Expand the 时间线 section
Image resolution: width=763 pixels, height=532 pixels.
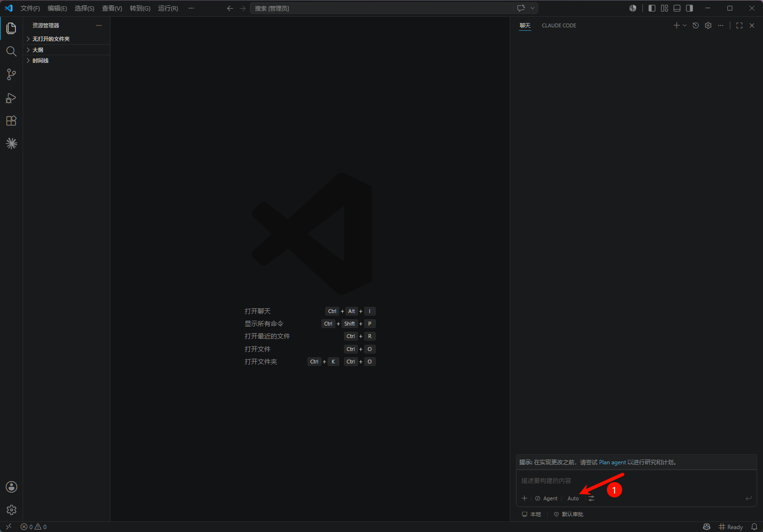point(67,60)
